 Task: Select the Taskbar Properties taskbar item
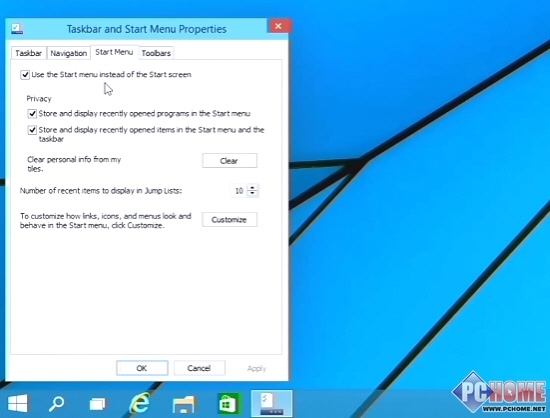(272, 403)
